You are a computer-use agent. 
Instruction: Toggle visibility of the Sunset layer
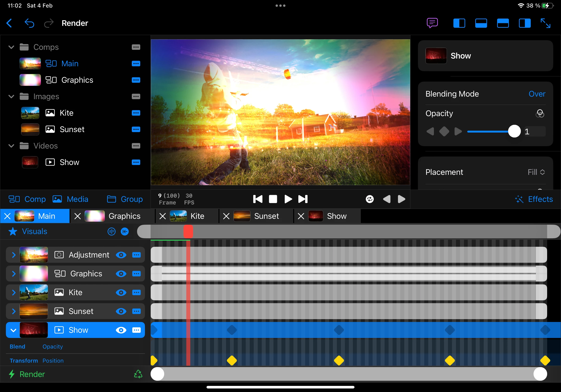(121, 311)
